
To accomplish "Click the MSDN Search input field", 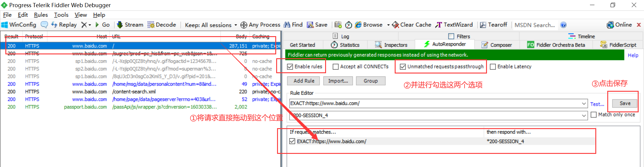I will pyautogui.click(x=535, y=25).
